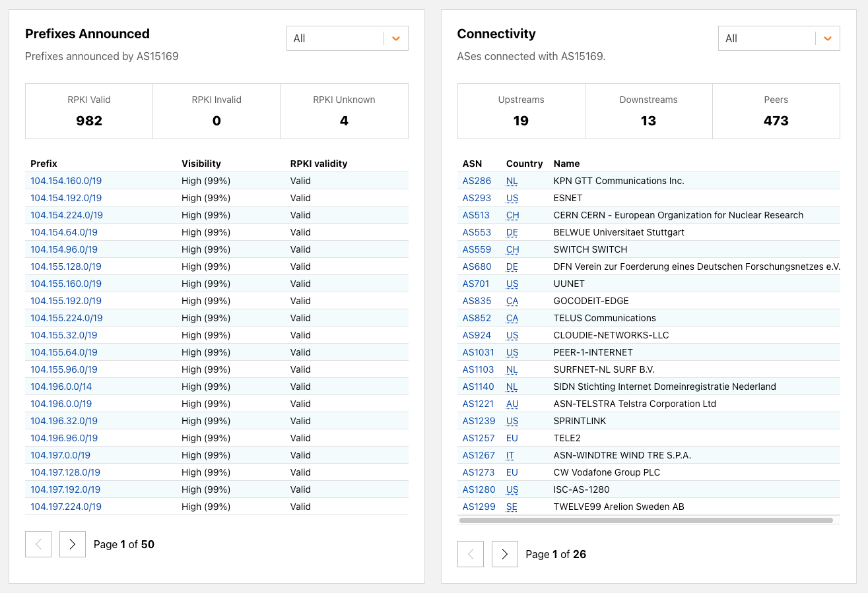Open the AS293 link
Screen dimensions: 868x593
pyautogui.click(x=477, y=198)
